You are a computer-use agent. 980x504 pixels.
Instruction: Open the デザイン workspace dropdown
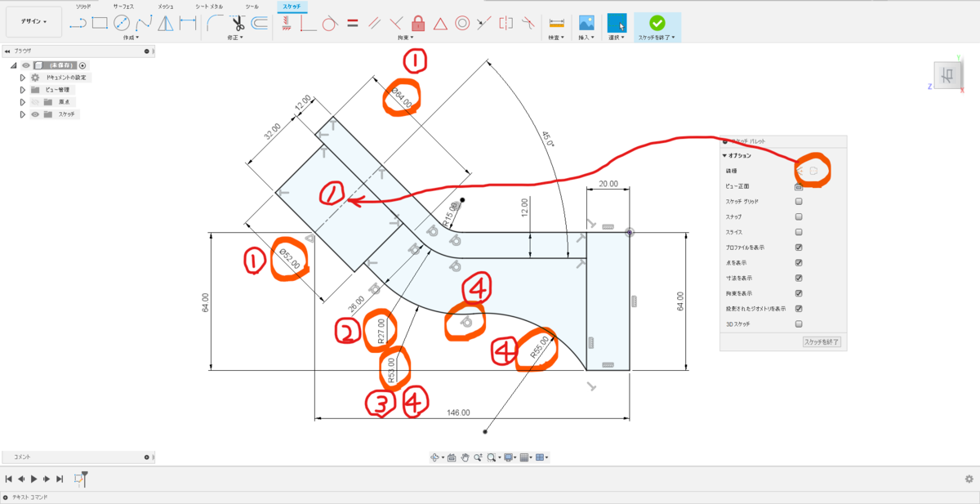point(33,21)
